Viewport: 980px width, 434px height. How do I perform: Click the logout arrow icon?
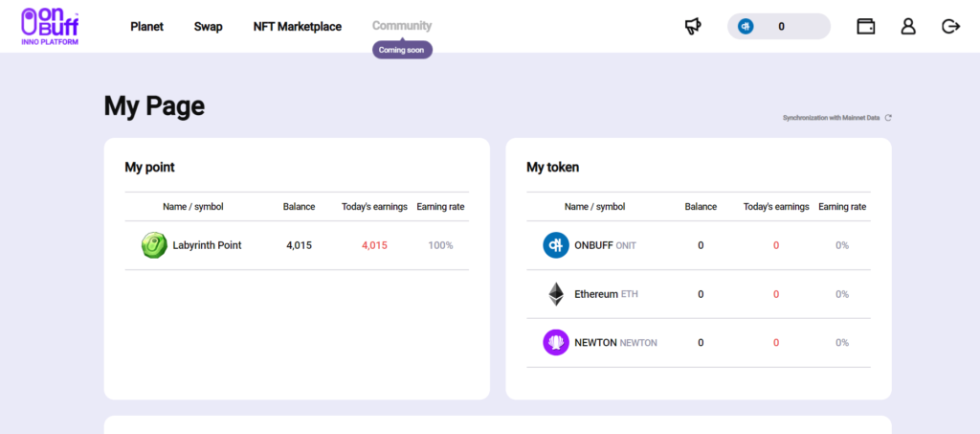950,27
